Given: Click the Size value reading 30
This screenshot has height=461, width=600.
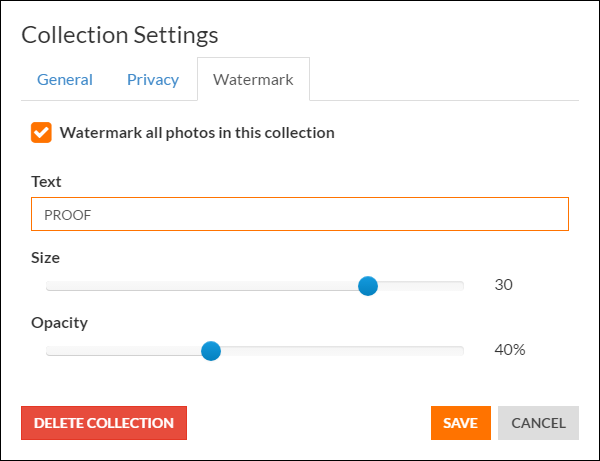Looking at the screenshot, I should point(503,285).
